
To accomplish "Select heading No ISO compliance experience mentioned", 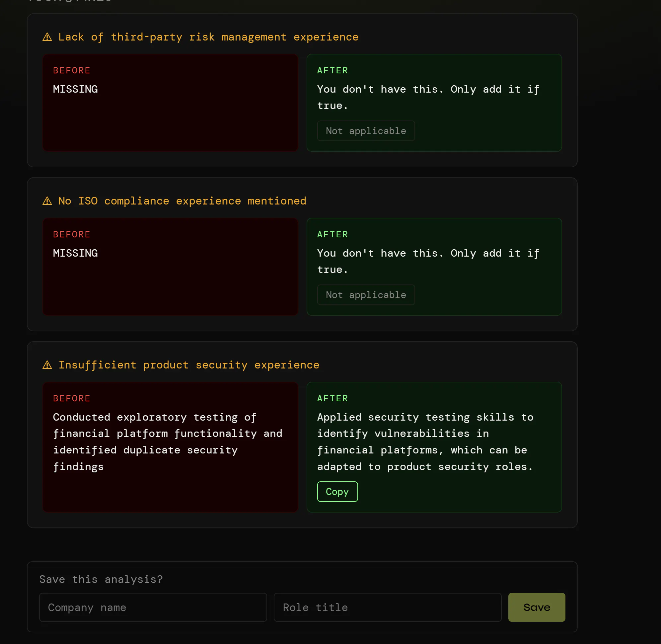I will coord(182,201).
